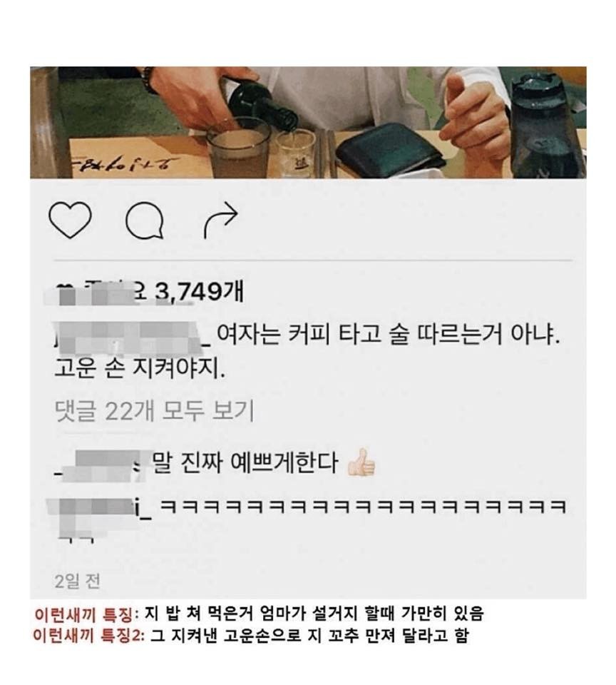
Task: Select caption text 여자는 커피 타고 술 따르는거 아냐
Action: [x=389, y=335]
